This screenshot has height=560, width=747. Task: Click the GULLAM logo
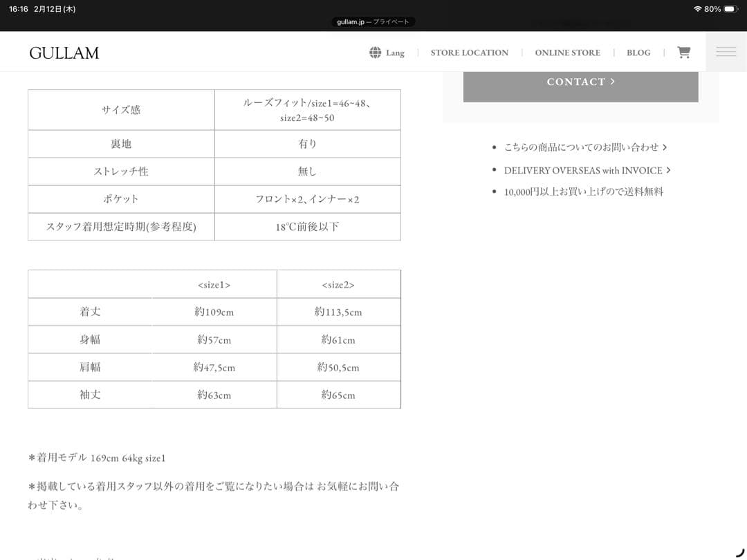click(64, 53)
